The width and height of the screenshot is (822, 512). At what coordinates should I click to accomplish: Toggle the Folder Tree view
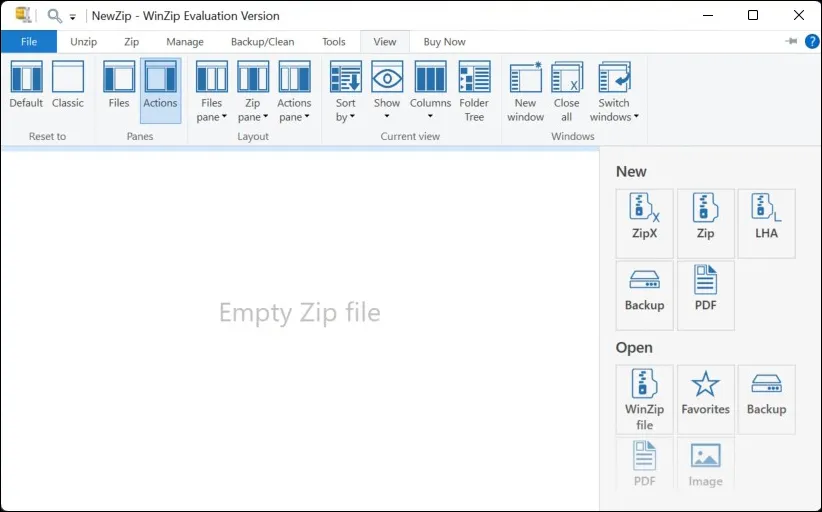click(474, 91)
